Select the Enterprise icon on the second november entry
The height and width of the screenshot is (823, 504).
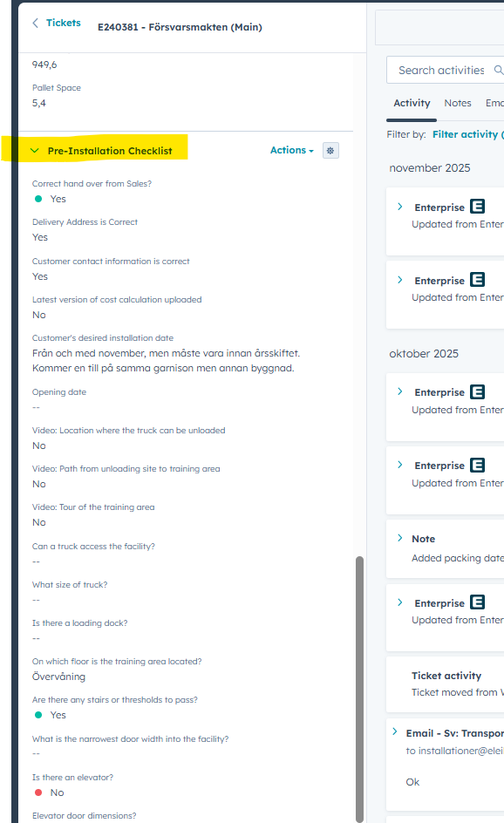[x=477, y=280]
